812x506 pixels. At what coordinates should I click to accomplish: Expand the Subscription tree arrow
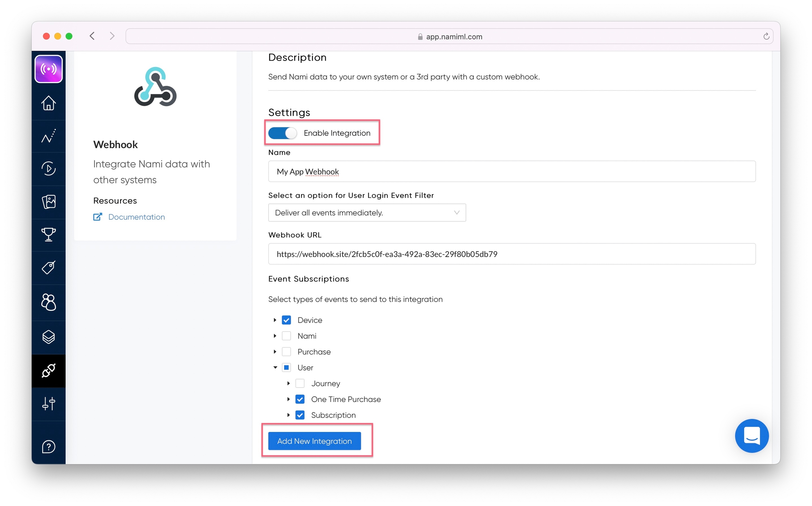click(288, 415)
